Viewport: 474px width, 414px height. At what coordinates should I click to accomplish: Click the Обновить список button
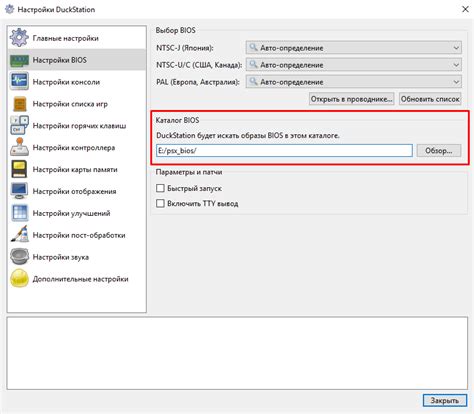[430, 99]
